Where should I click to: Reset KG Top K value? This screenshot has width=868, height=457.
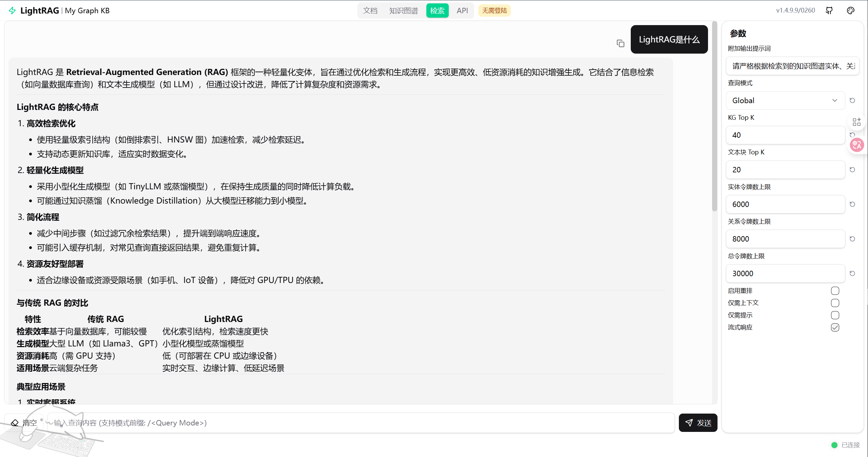[852, 135]
